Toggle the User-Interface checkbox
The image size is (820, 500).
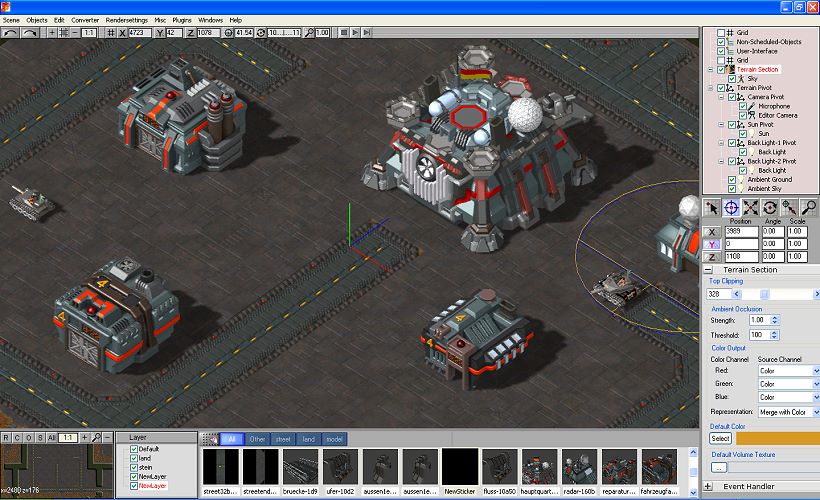pos(721,51)
